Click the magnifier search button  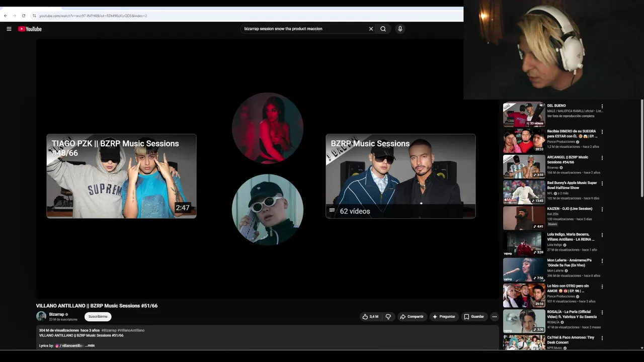pos(383,29)
